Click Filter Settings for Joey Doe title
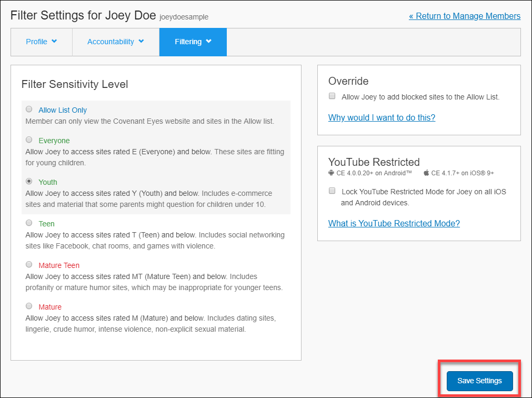The width and height of the screenshot is (532, 398). (x=83, y=16)
